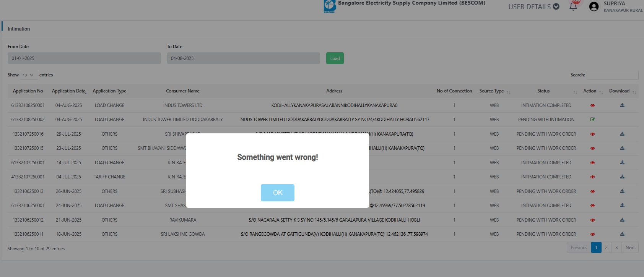View application 1332107250015 details eye icon
Image resolution: width=644 pixels, height=277 pixels.
pos(592,148)
